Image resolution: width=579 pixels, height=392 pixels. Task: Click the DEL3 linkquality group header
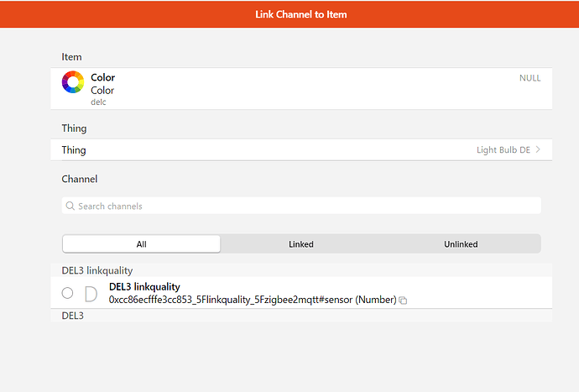click(97, 270)
